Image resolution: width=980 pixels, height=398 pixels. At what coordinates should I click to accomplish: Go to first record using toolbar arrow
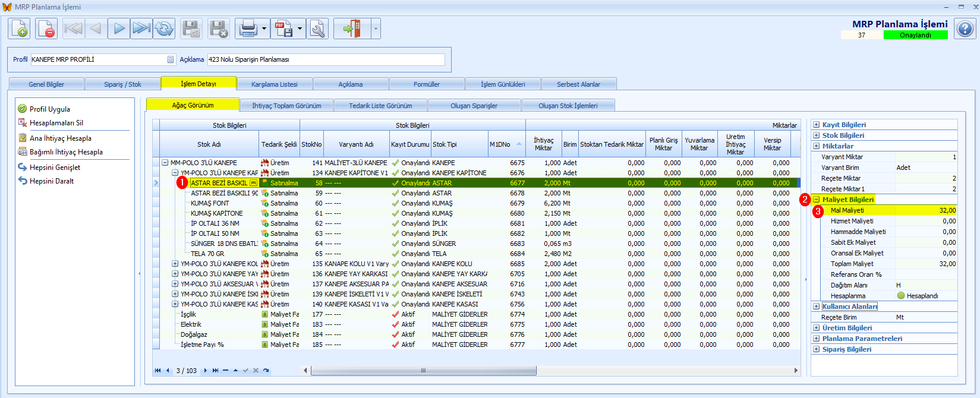pyautogui.click(x=74, y=29)
